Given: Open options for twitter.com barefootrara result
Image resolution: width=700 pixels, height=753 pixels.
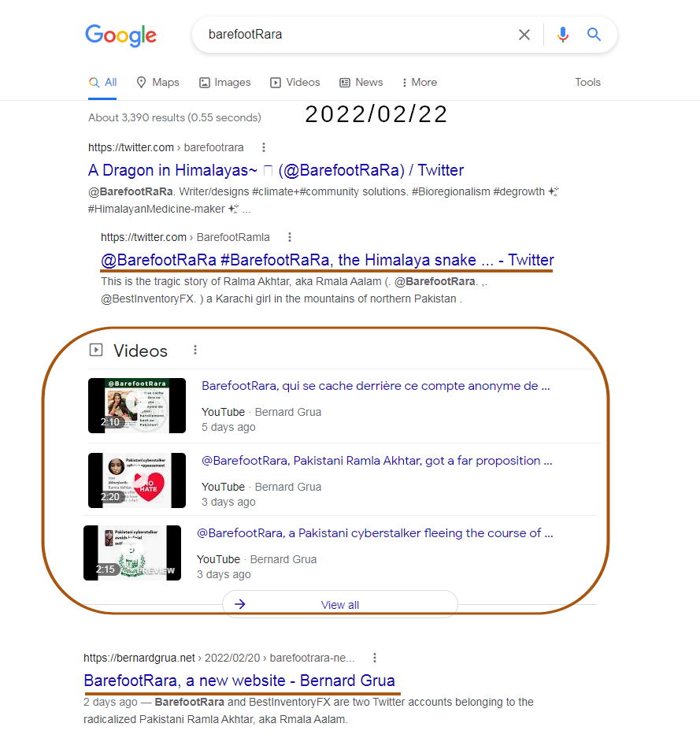Looking at the screenshot, I should (264, 147).
